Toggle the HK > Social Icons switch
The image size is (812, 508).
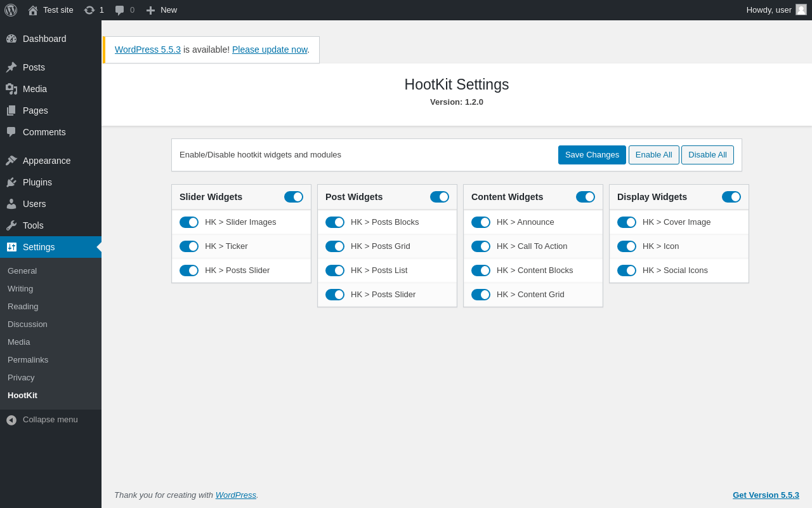[x=627, y=271]
